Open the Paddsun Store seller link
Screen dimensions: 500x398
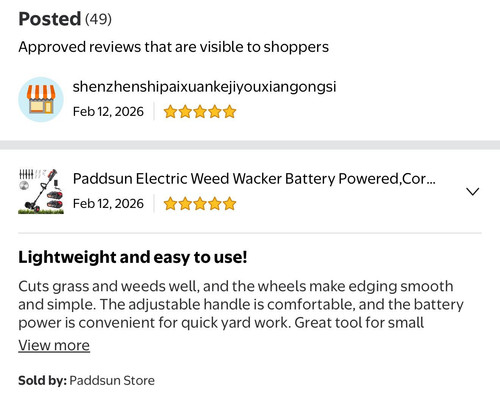112,380
